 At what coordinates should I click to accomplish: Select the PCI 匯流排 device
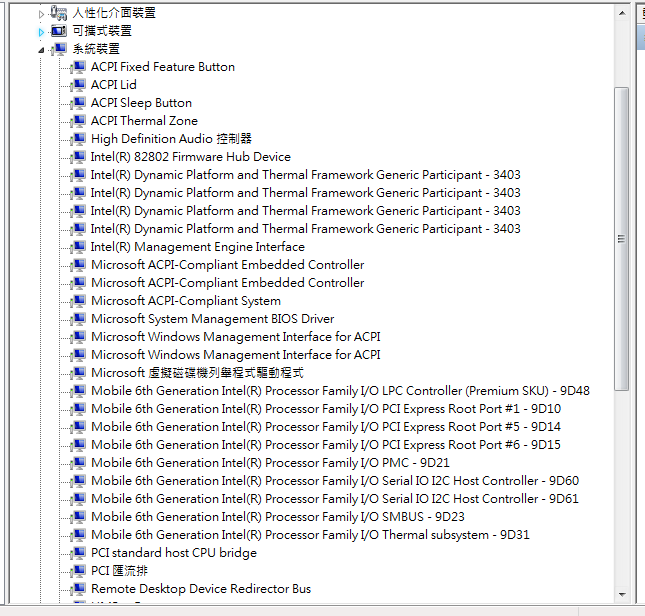pos(119,571)
